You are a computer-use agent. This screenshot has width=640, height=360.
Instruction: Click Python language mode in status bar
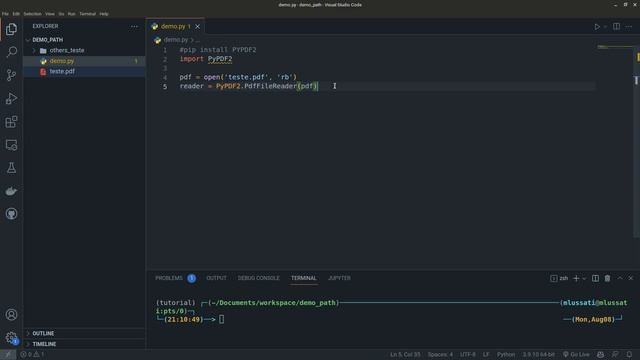pos(506,354)
